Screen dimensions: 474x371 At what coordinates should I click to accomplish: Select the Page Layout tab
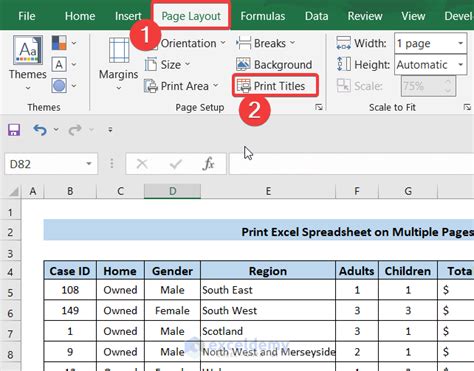click(x=191, y=16)
